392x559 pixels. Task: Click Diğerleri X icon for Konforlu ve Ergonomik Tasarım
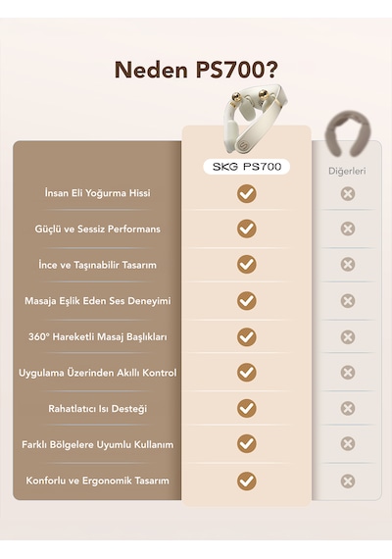point(348,481)
